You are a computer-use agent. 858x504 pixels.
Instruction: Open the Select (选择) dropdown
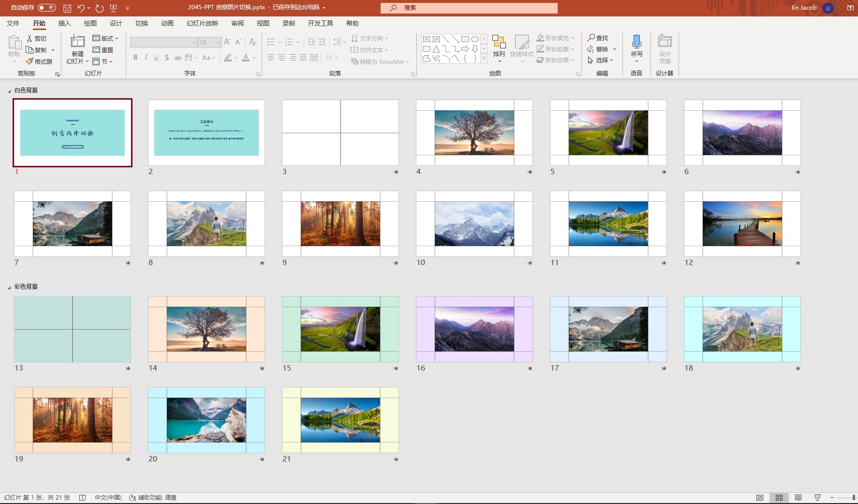click(601, 60)
